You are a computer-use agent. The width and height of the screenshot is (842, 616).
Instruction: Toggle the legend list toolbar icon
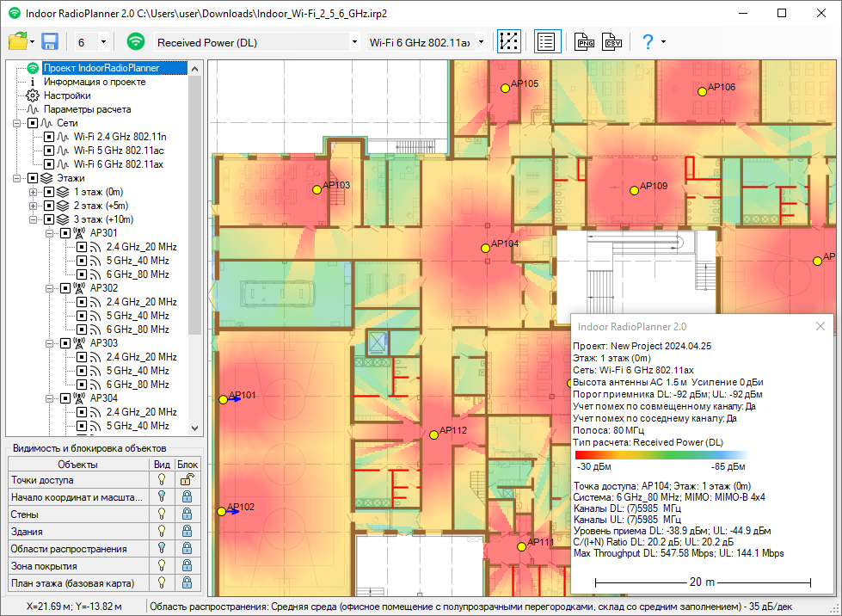(547, 42)
